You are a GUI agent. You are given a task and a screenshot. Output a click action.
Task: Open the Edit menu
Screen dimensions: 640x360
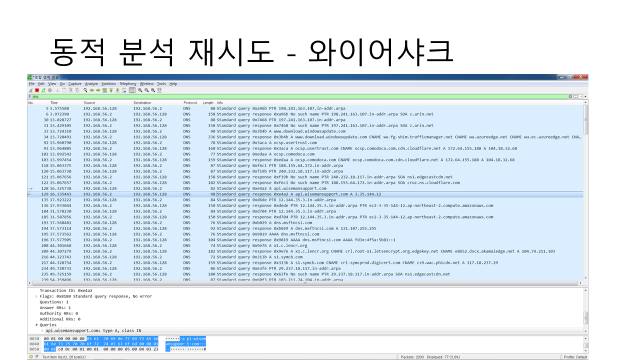[41, 84]
